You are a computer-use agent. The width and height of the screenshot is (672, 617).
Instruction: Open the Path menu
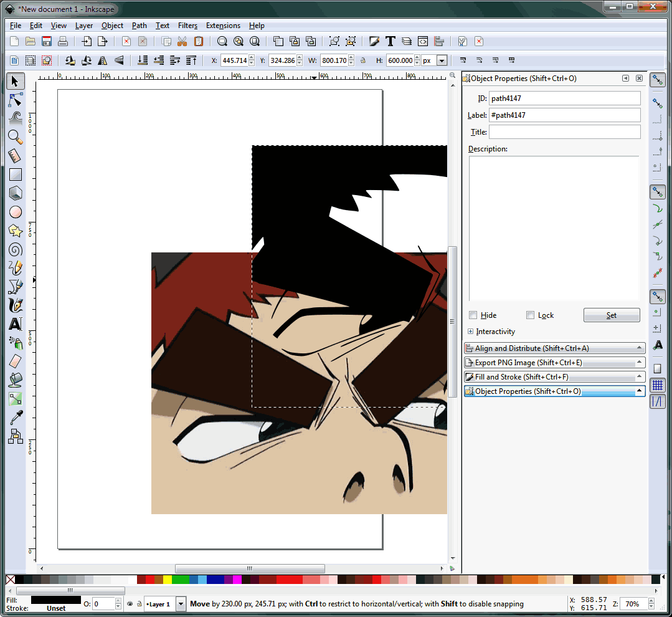(x=140, y=26)
